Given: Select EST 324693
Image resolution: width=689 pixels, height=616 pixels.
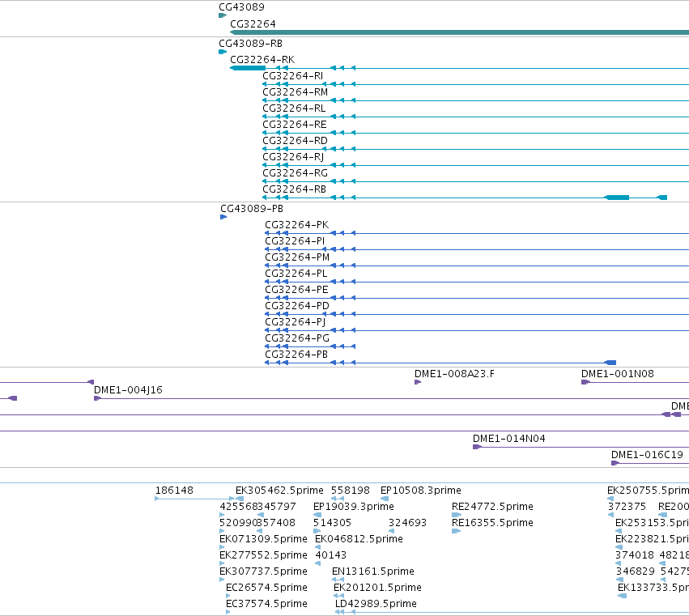Looking at the screenshot, I should (408, 523).
